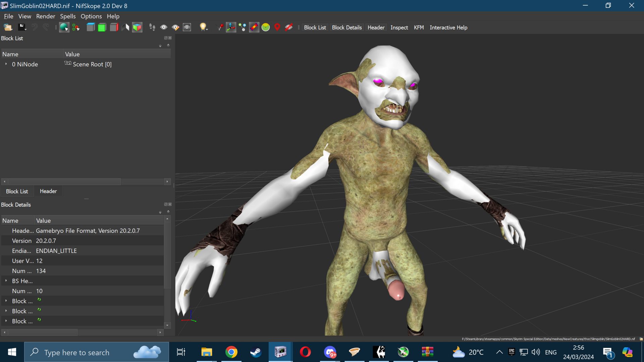
Task: Open the lighting options light bulb icon
Action: point(203,27)
